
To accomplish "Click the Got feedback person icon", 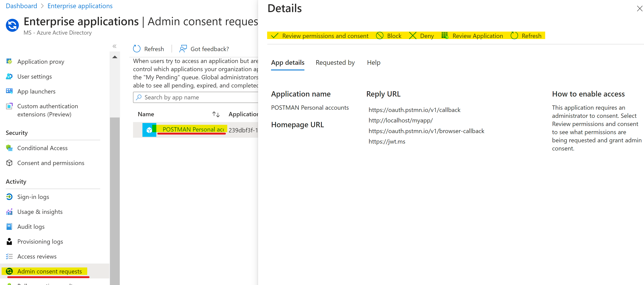I will point(183,49).
